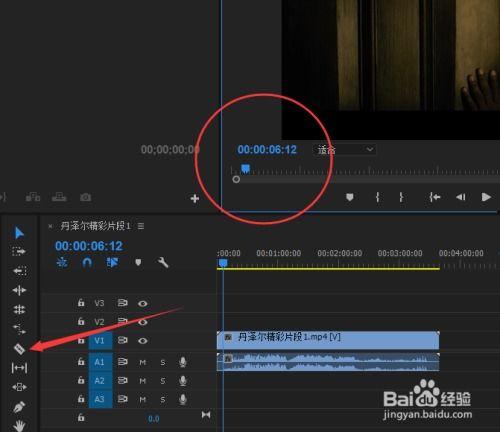Solo track A3
The width and height of the screenshot is (500, 432).
pyautogui.click(x=163, y=400)
